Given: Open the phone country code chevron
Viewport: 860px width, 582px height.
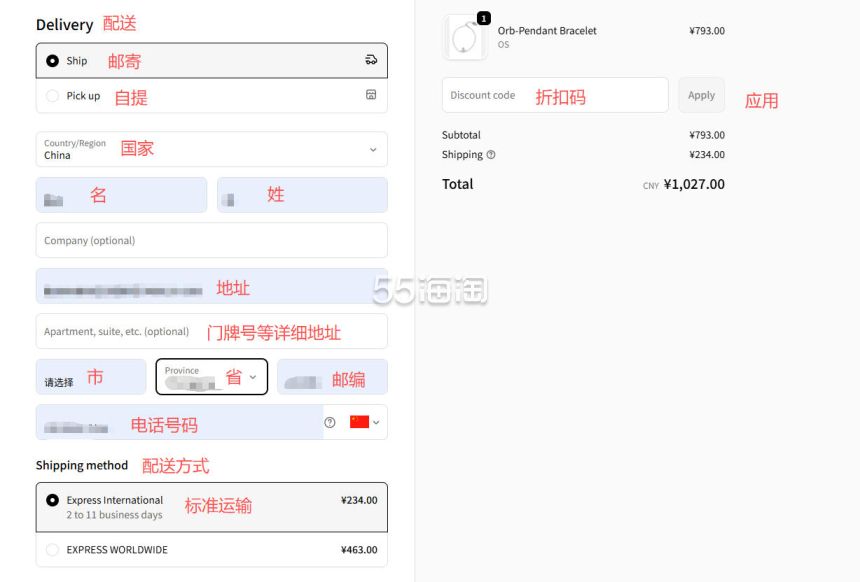Looking at the screenshot, I should click(x=376, y=422).
